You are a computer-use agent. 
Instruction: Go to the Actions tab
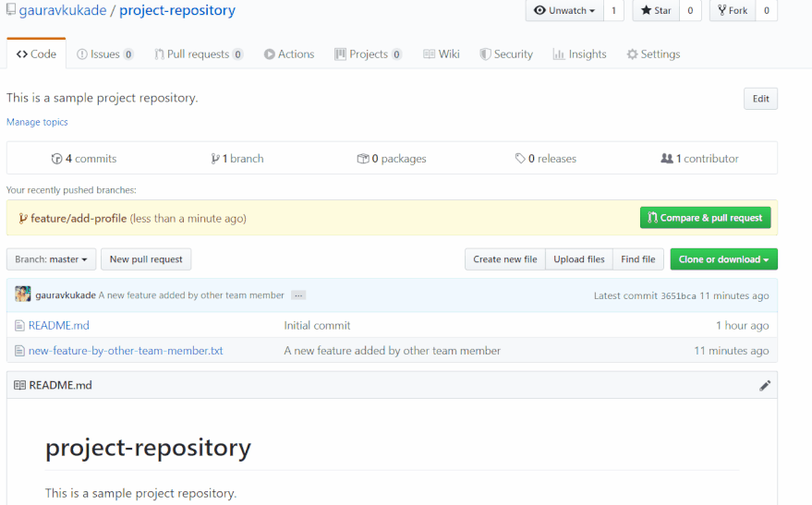coord(289,54)
